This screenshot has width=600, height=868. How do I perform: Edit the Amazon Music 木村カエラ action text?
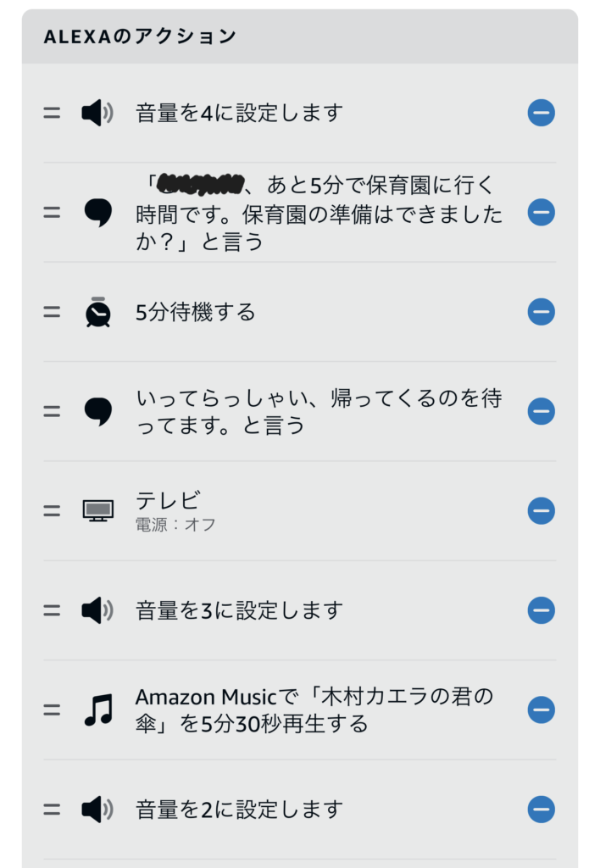[x=314, y=709]
